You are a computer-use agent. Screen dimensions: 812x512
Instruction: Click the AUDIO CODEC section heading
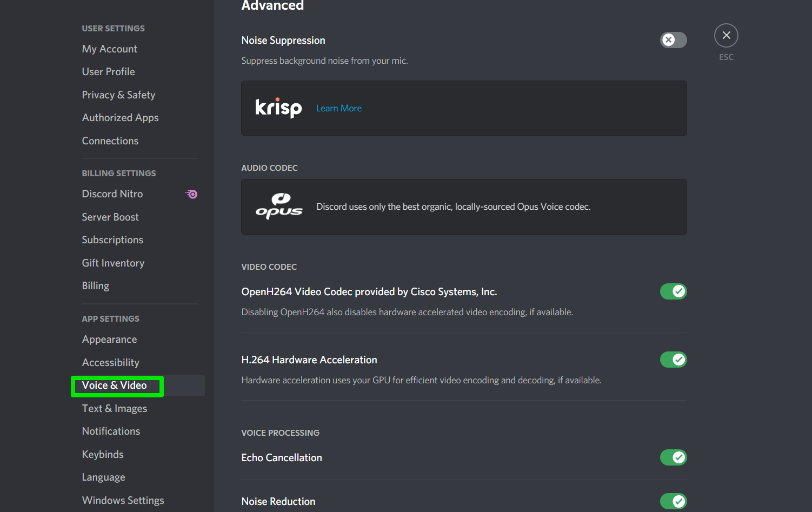[269, 168]
